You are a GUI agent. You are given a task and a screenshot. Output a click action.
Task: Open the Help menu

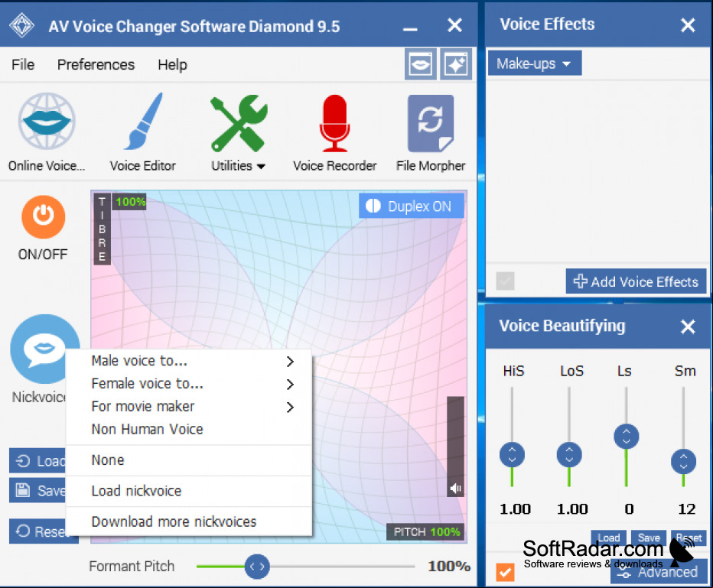(172, 64)
